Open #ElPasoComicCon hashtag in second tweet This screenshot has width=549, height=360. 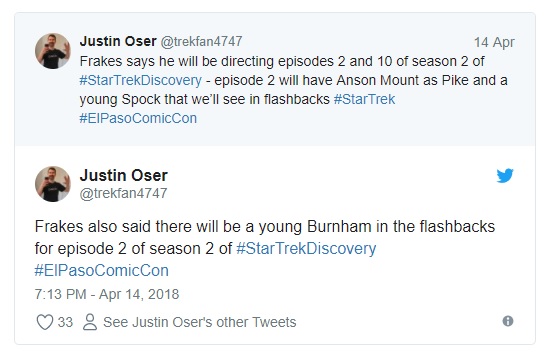click(x=102, y=271)
